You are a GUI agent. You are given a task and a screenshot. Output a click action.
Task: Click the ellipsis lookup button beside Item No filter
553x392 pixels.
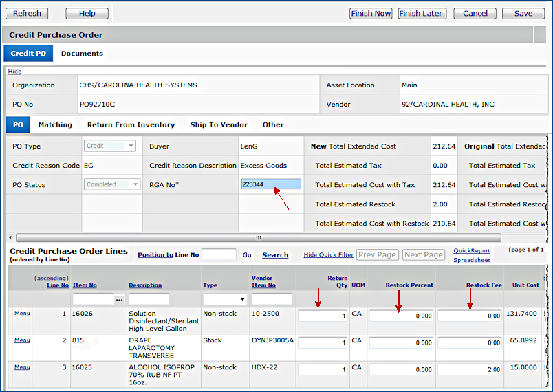[119, 300]
